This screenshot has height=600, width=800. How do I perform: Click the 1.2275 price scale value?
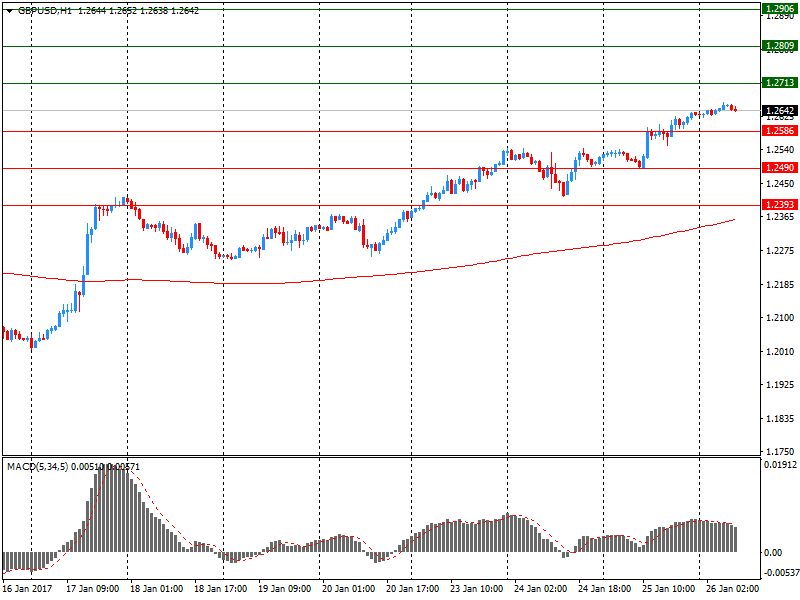point(780,251)
